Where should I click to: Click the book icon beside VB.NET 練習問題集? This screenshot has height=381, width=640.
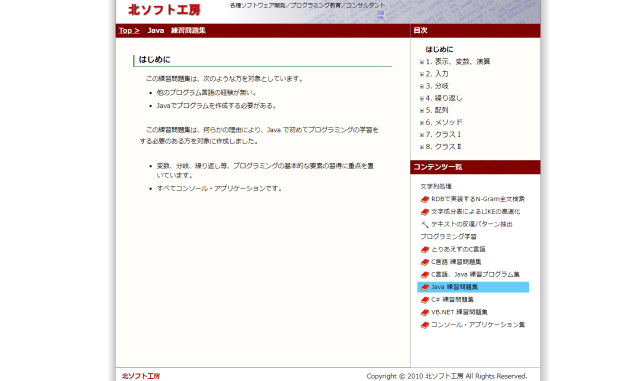[424, 312]
